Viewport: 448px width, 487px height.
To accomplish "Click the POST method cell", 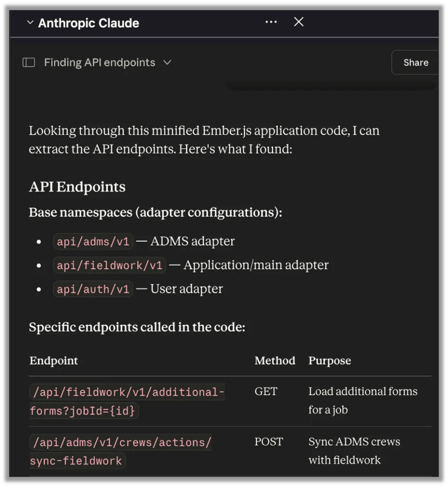I will point(269,442).
